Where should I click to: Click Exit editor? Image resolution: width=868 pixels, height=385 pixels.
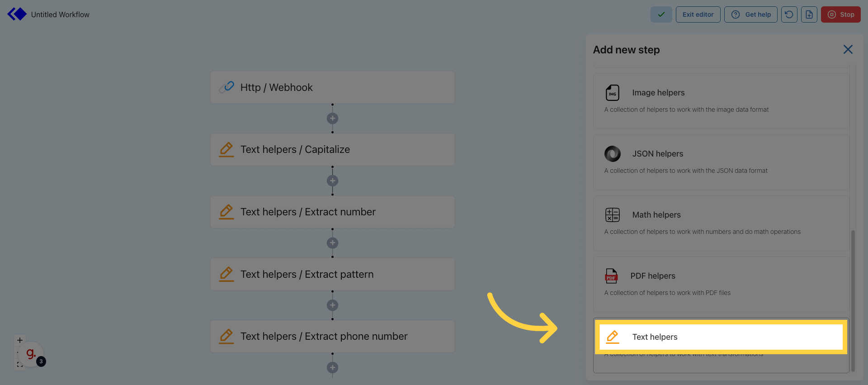click(698, 14)
